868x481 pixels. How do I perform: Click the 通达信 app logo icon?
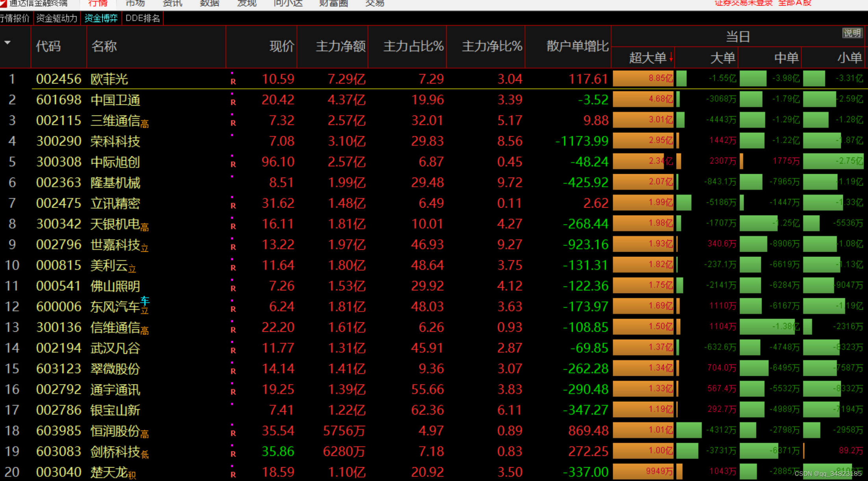(x=3, y=3)
